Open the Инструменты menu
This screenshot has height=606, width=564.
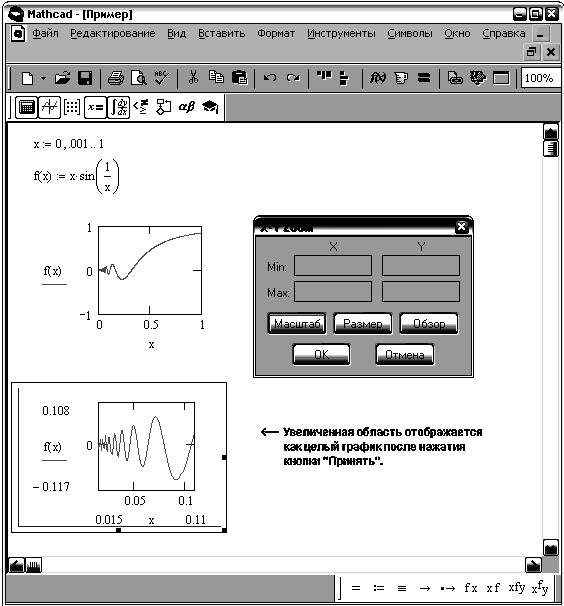[341, 34]
